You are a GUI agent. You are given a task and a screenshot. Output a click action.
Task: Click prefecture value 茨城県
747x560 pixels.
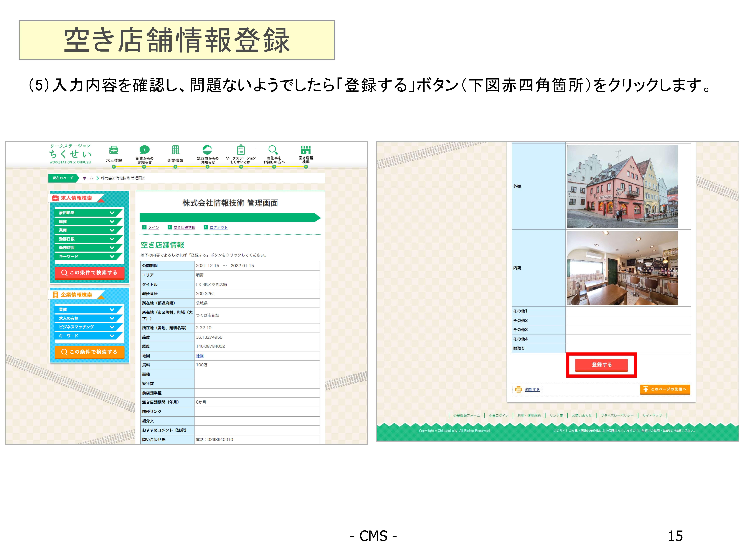tap(202, 303)
